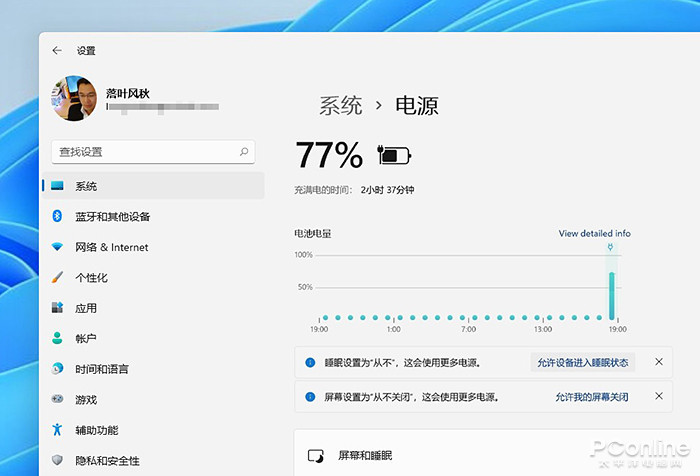
Task: Click 允许设备进入睡眠状态 button
Action: tap(582, 362)
